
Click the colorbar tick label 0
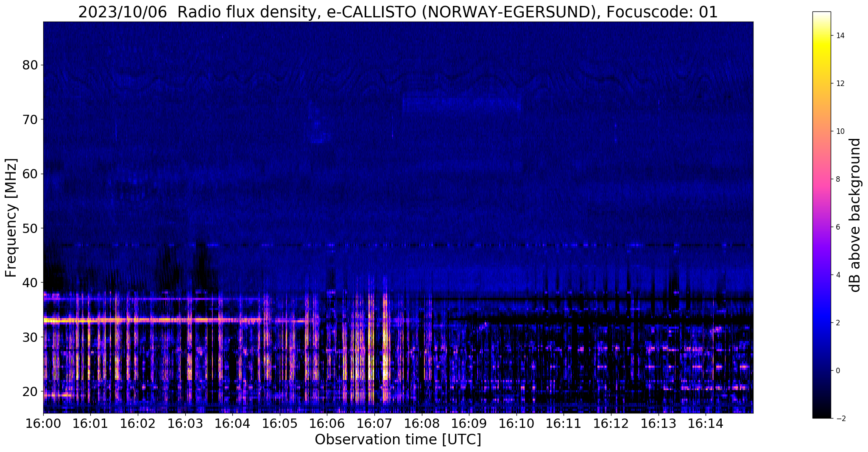pos(838,371)
